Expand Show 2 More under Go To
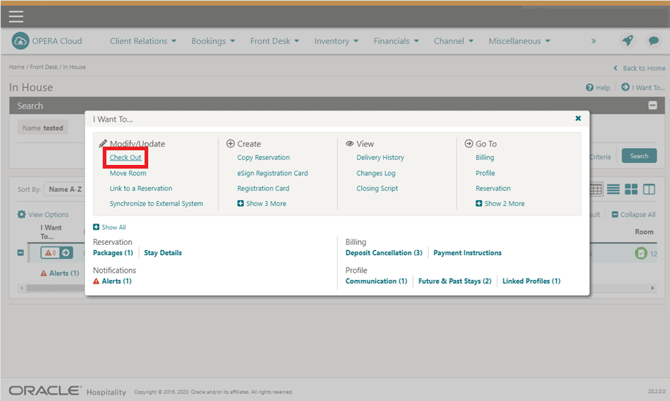This screenshot has width=670, height=401. [x=500, y=203]
